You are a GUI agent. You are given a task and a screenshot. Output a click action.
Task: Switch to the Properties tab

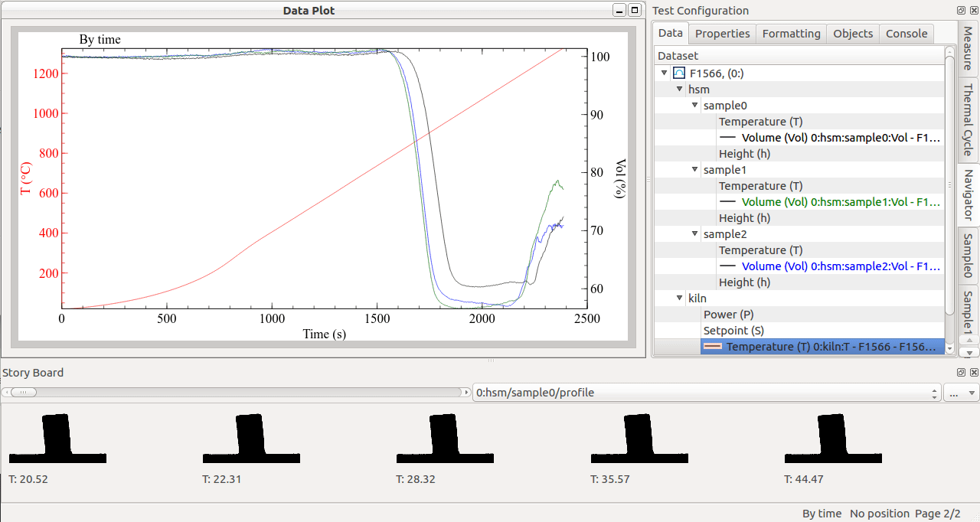[722, 34]
